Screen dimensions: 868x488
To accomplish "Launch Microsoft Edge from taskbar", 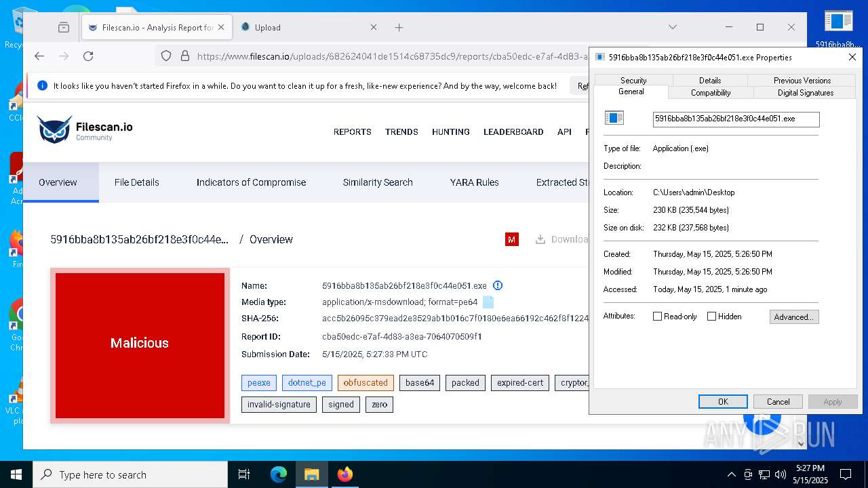I will [279, 474].
